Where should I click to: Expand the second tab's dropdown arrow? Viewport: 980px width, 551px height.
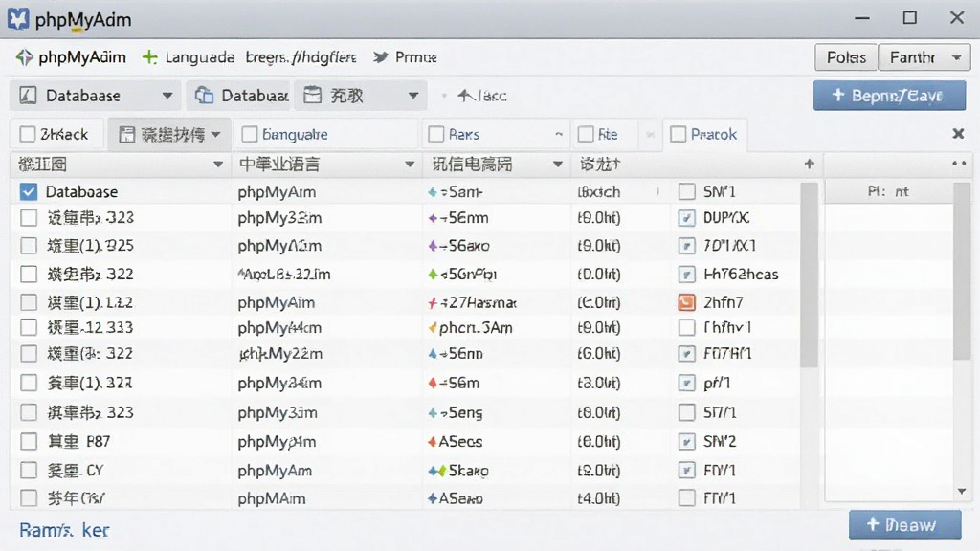pyautogui.click(x=215, y=134)
